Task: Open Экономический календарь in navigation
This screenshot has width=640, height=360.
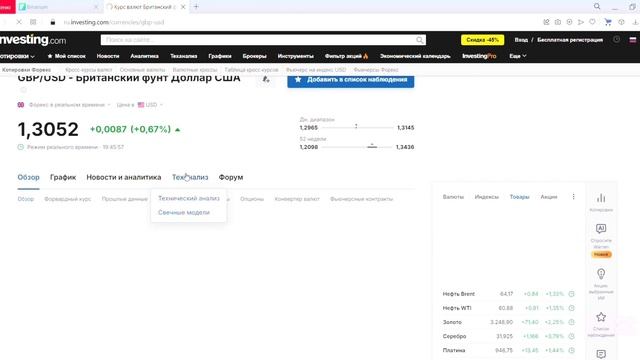Action: [415, 56]
